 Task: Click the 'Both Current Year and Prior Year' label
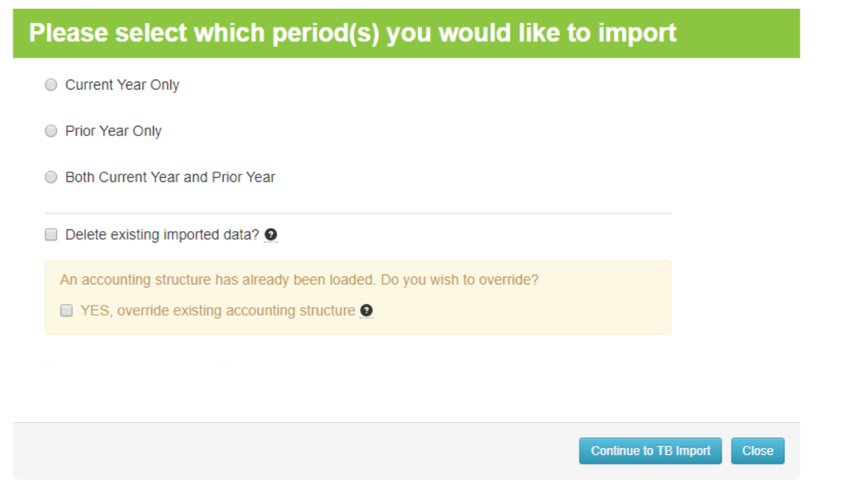170,177
